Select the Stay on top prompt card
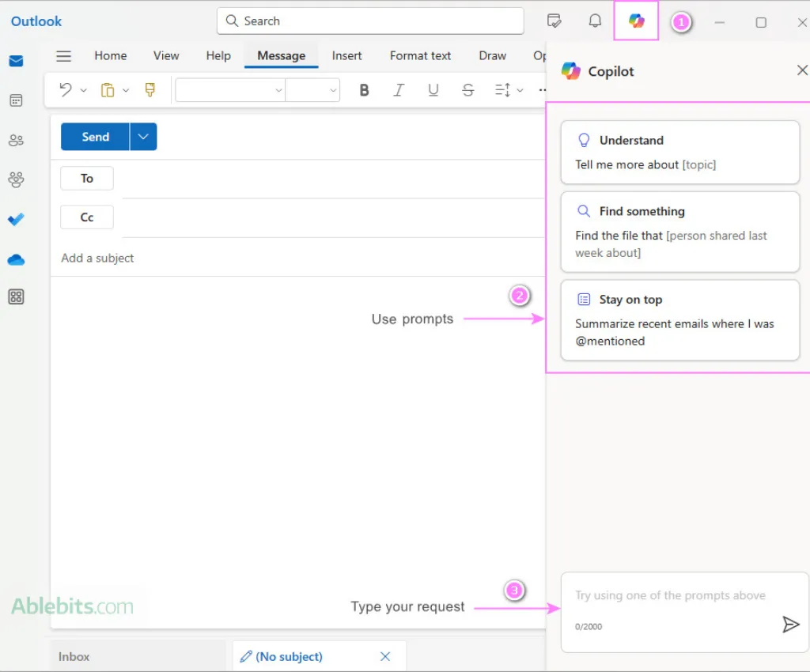The image size is (810, 672). (x=679, y=320)
